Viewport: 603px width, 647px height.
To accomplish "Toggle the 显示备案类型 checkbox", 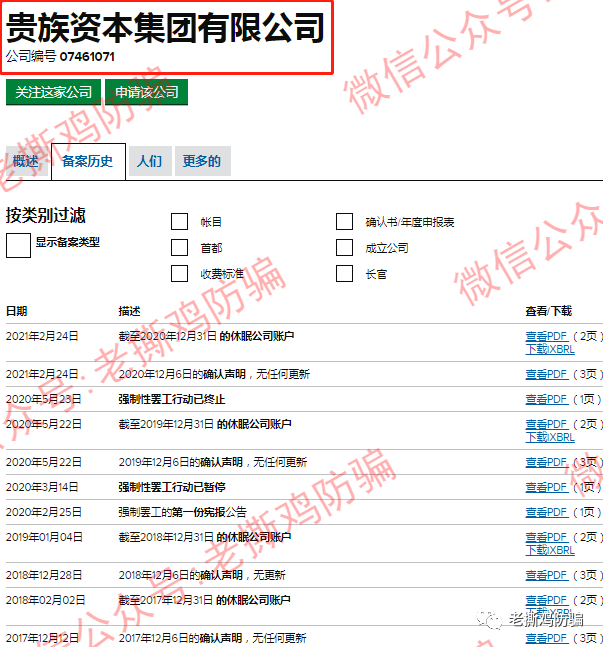I will coord(18,245).
